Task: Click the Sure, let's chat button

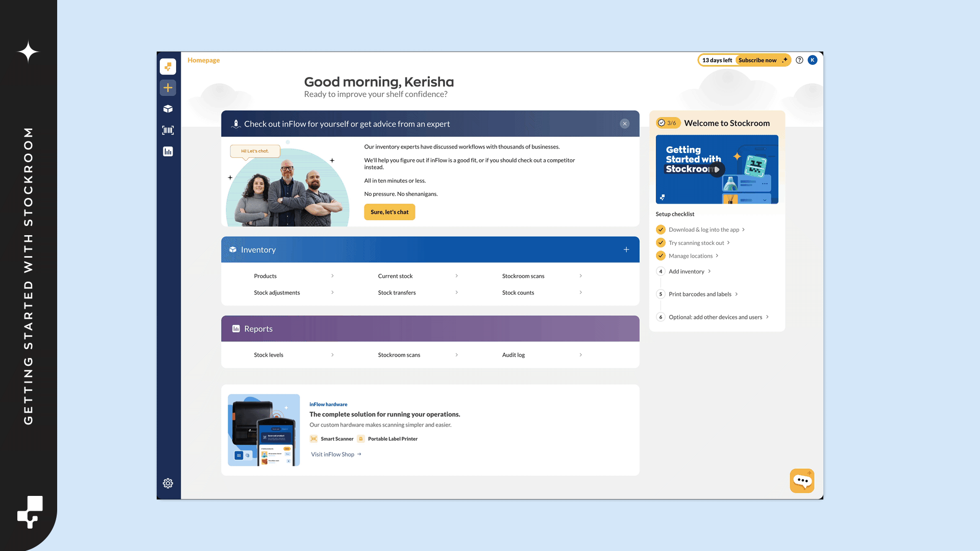Action: coord(389,212)
